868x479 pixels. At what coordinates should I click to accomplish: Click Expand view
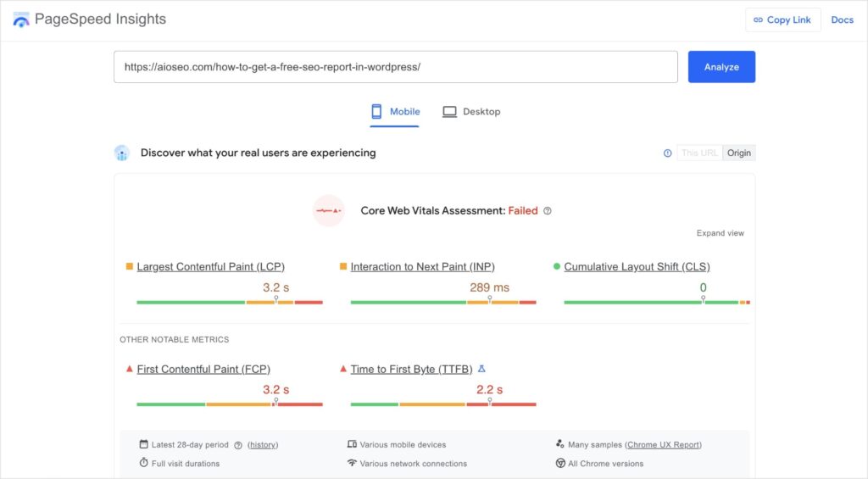[721, 233]
